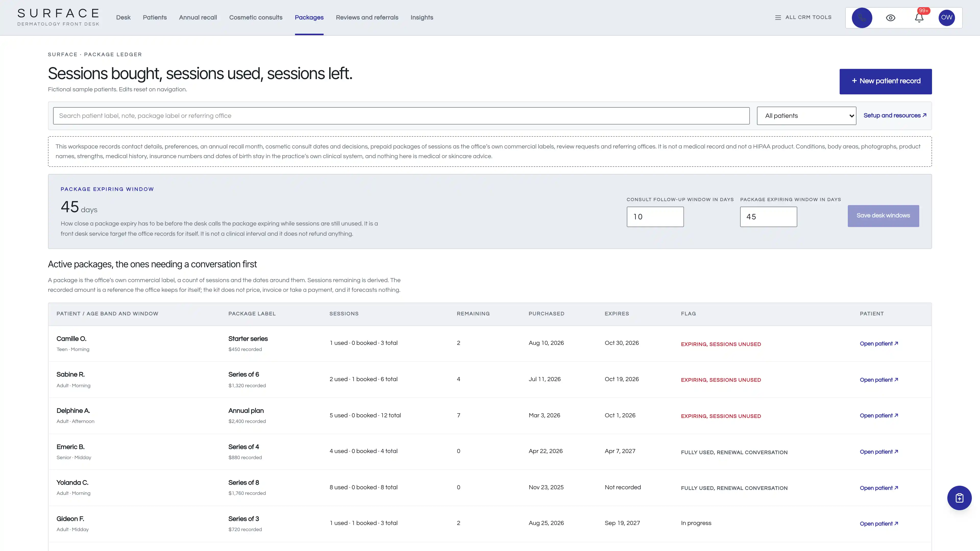Open the Annual recall tab
980x551 pixels.
tap(198, 18)
